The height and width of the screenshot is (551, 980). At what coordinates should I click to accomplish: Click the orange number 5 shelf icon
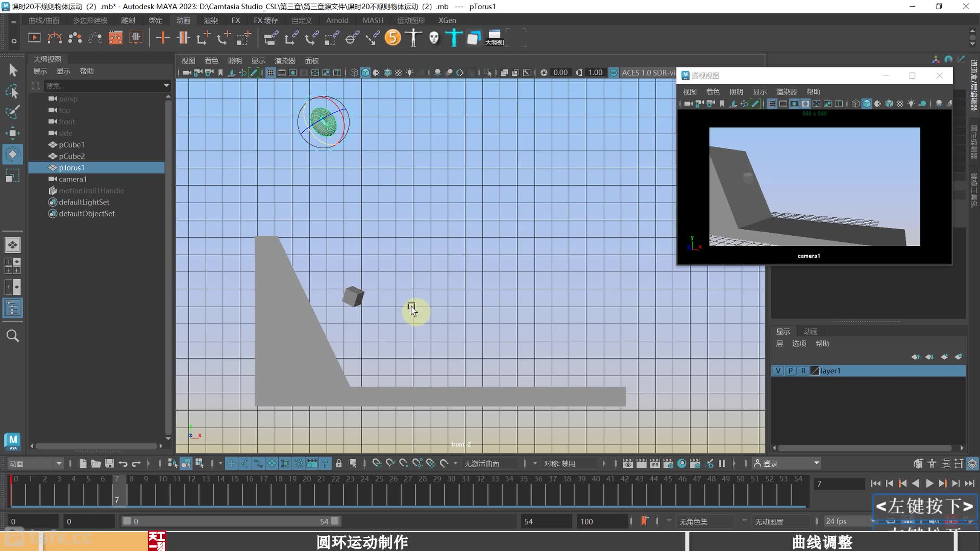click(x=392, y=38)
